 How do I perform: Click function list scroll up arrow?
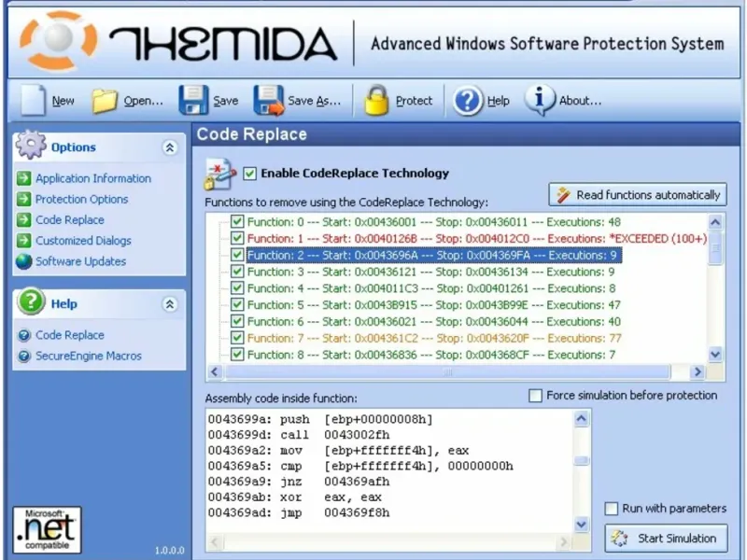715,222
